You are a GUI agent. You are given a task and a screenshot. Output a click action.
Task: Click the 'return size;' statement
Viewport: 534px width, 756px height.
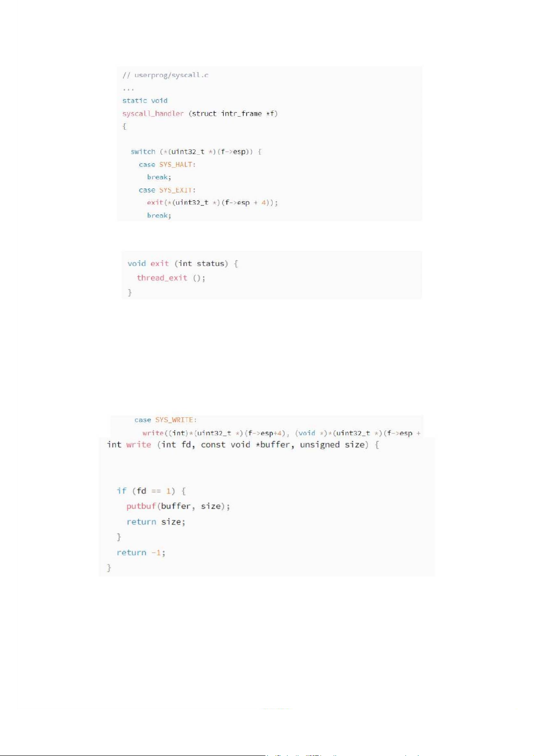[x=156, y=522]
